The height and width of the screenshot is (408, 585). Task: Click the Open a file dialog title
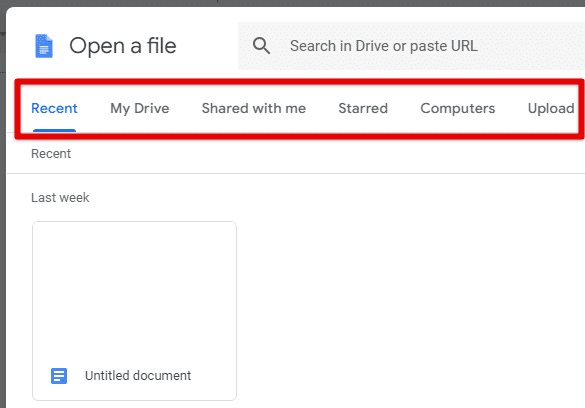123,46
